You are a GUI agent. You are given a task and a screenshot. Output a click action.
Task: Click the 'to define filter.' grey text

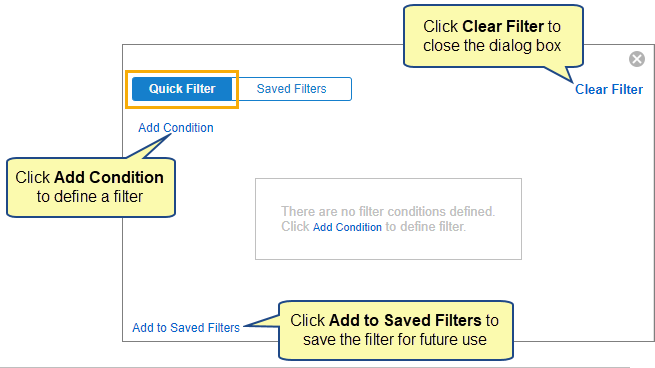(x=425, y=227)
